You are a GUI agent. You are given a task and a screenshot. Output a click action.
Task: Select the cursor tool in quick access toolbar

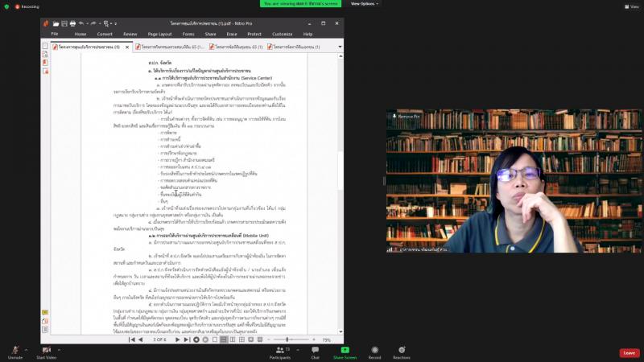106,24
